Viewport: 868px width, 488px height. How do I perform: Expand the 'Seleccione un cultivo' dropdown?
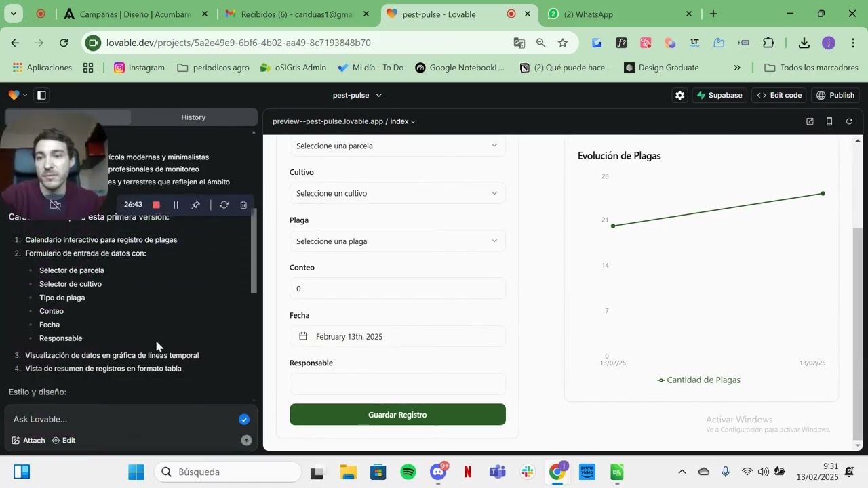(x=397, y=193)
